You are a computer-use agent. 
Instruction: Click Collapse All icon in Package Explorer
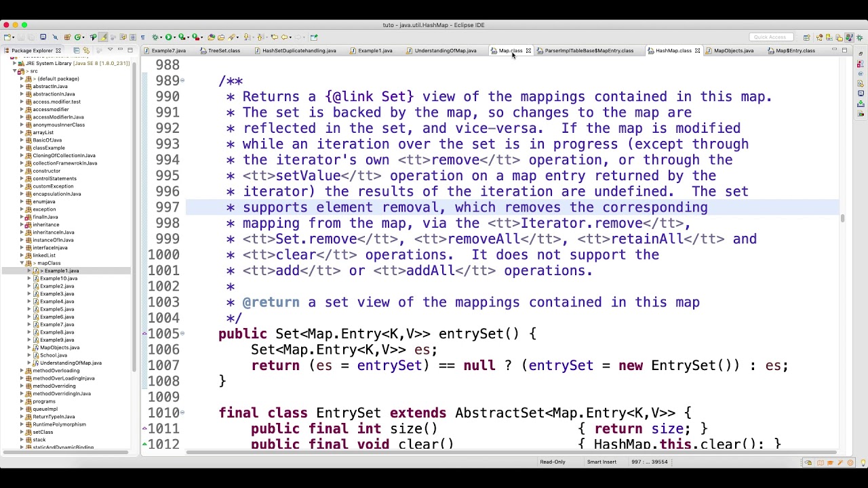76,50
